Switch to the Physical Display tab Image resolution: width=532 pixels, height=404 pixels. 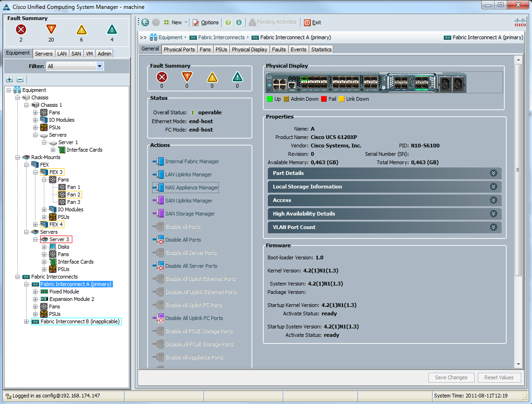tap(249, 49)
